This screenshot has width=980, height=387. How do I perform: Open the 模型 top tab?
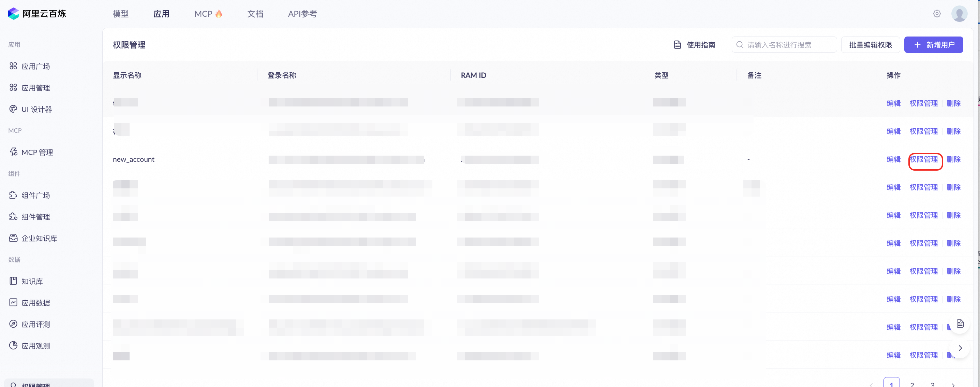pyautogui.click(x=121, y=14)
